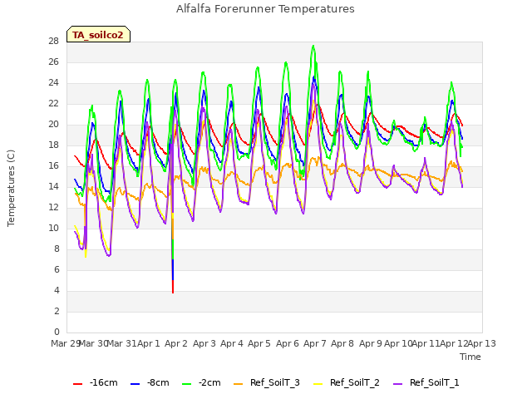Select the -8cm legend label
The width and height of the screenshot is (532, 399).
click(158, 382)
